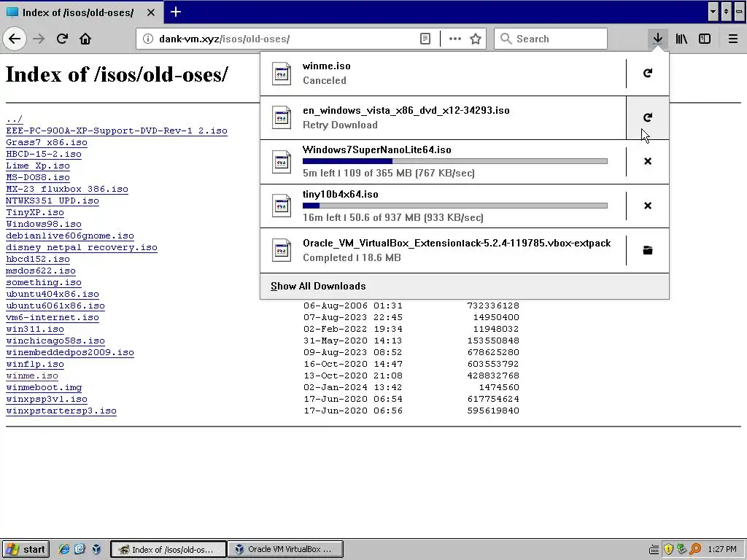Click the Windows98.iso link
This screenshot has width=747, height=560.
(x=44, y=224)
